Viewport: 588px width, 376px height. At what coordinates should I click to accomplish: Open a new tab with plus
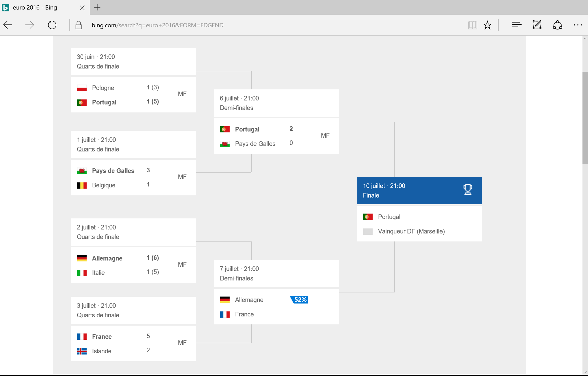[97, 7]
